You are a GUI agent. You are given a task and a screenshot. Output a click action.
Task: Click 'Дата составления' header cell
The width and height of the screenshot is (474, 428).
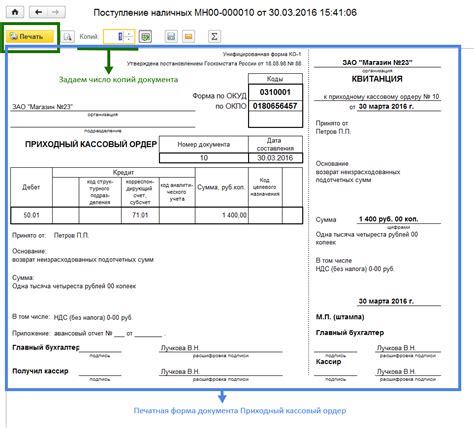click(275, 145)
